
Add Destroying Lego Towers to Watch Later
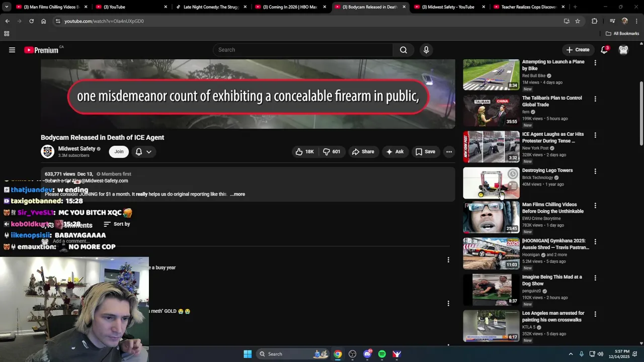pyautogui.click(x=512, y=174)
